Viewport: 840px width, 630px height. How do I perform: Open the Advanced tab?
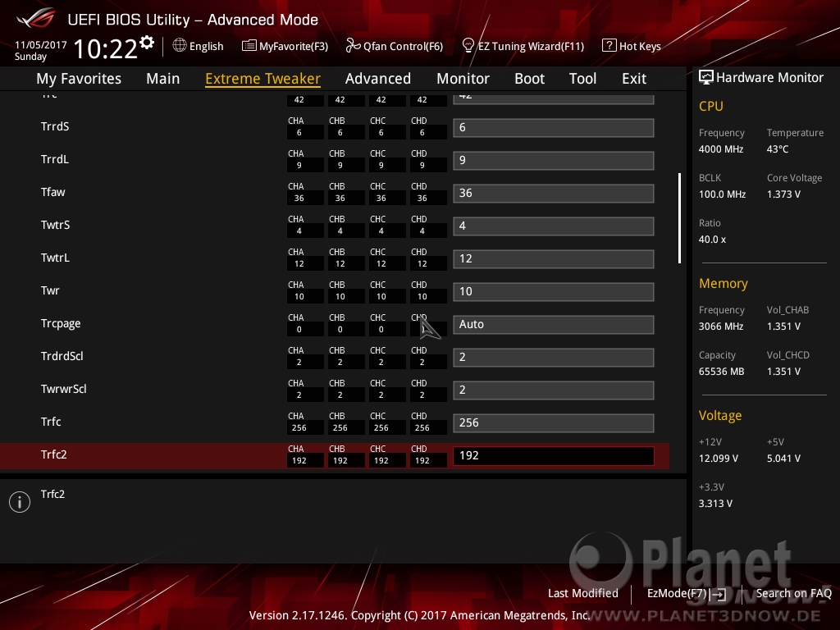377,79
